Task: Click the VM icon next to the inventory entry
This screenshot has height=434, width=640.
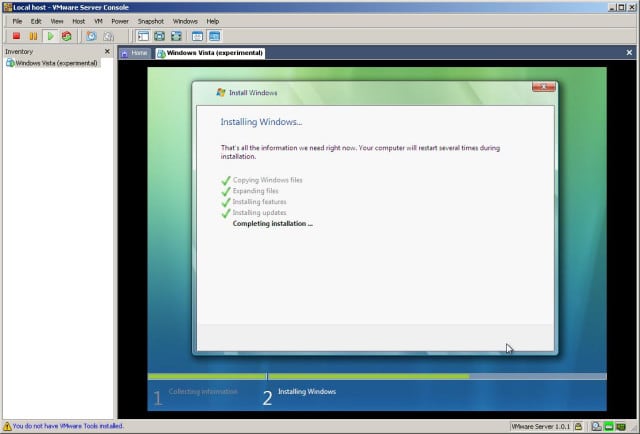Action: [10, 63]
